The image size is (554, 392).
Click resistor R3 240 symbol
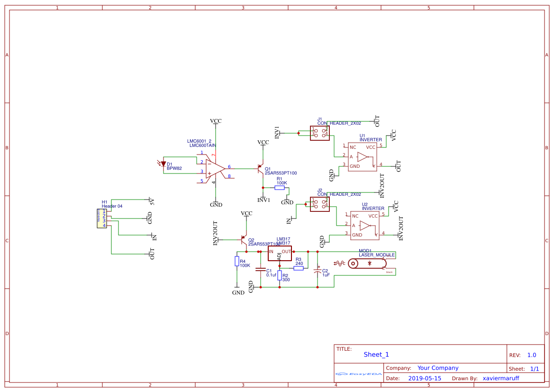point(298,268)
